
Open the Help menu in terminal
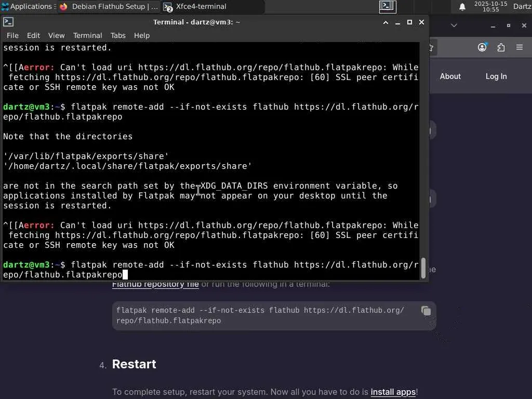coord(141,35)
